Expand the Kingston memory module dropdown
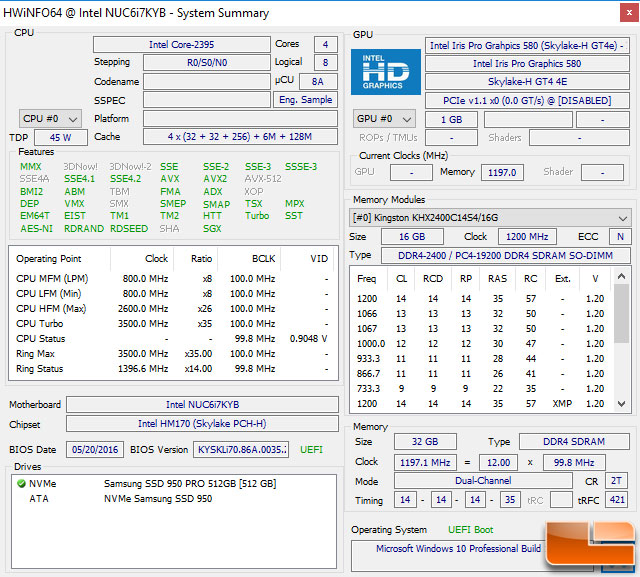The height and width of the screenshot is (577, 640). coord(490,218)
